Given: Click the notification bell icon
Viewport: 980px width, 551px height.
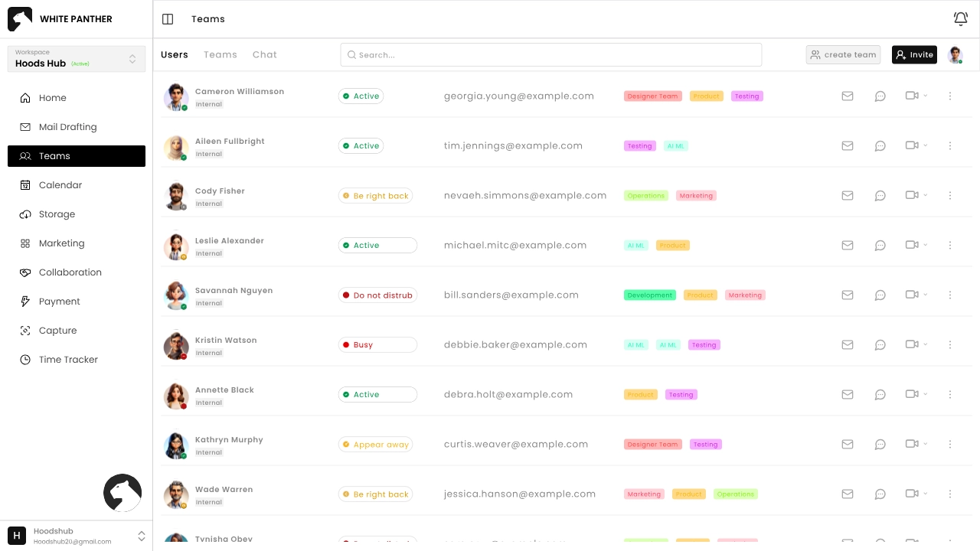Looking at the screenshot, I should [x=960, y=19].
